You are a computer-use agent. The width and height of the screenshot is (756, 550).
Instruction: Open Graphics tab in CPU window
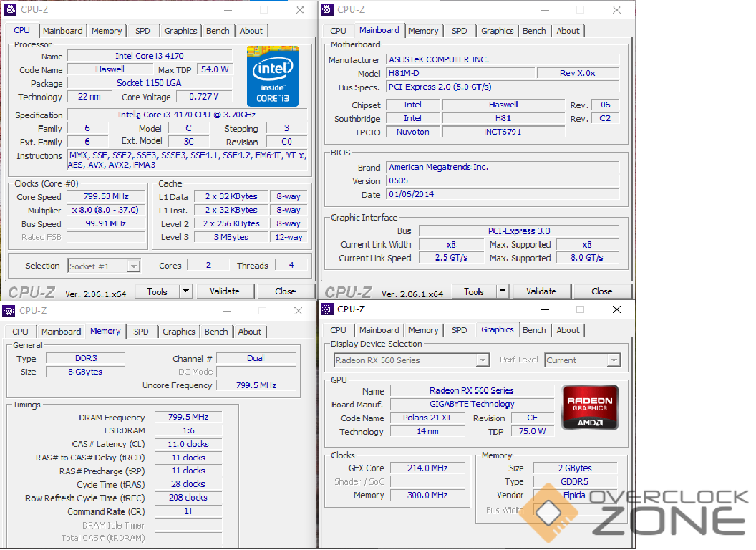click(x=181, y=31)
